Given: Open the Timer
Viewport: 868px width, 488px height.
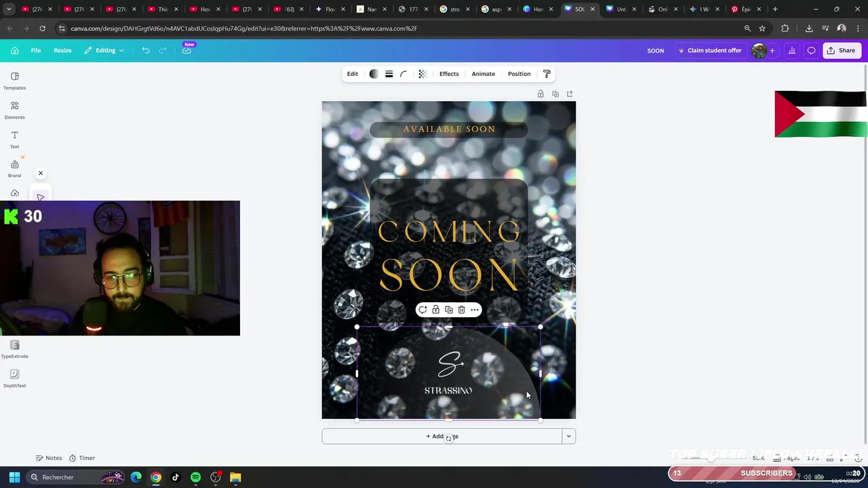Looking at the screenshot, I should (82, 458).
